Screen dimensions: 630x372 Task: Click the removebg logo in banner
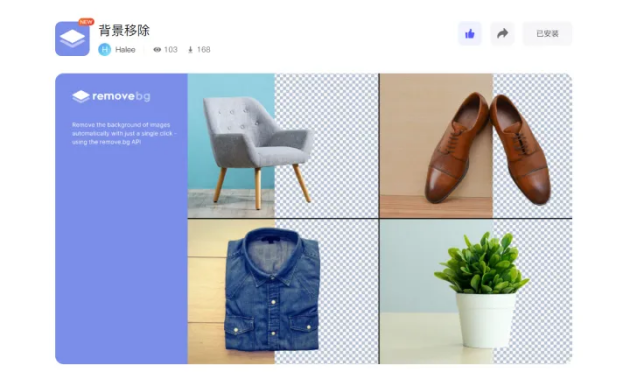tap(111, 96)
